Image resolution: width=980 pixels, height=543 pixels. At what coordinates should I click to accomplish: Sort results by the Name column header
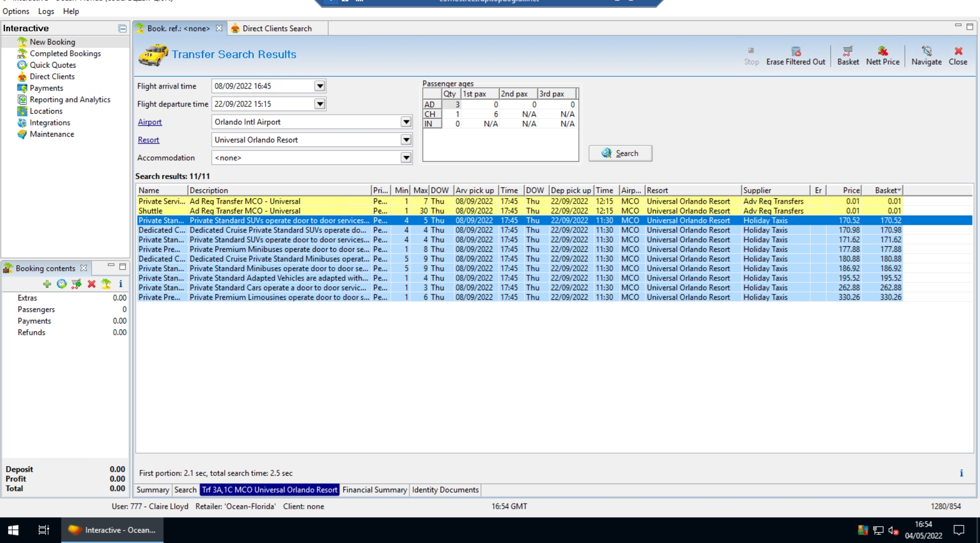tap(162, 190)
